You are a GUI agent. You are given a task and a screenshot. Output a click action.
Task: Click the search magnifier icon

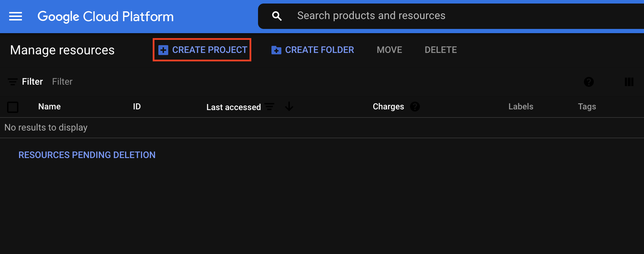(x=277, y=16)
